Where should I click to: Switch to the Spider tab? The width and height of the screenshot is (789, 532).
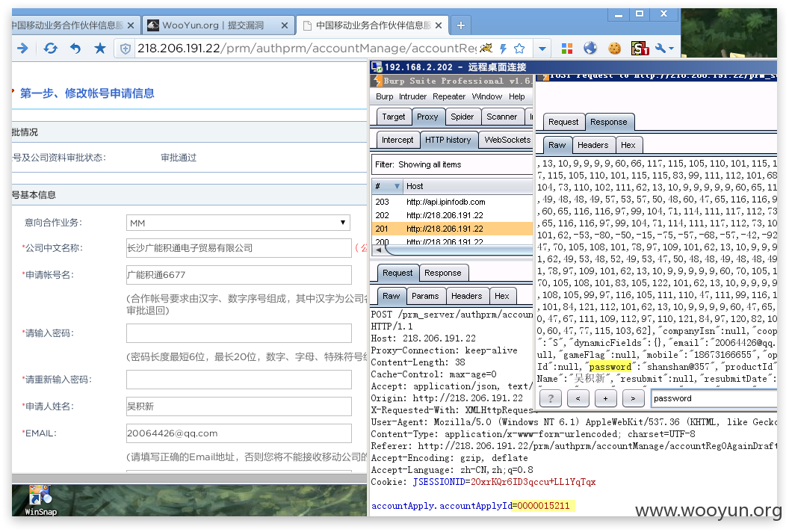pos(462,117)
